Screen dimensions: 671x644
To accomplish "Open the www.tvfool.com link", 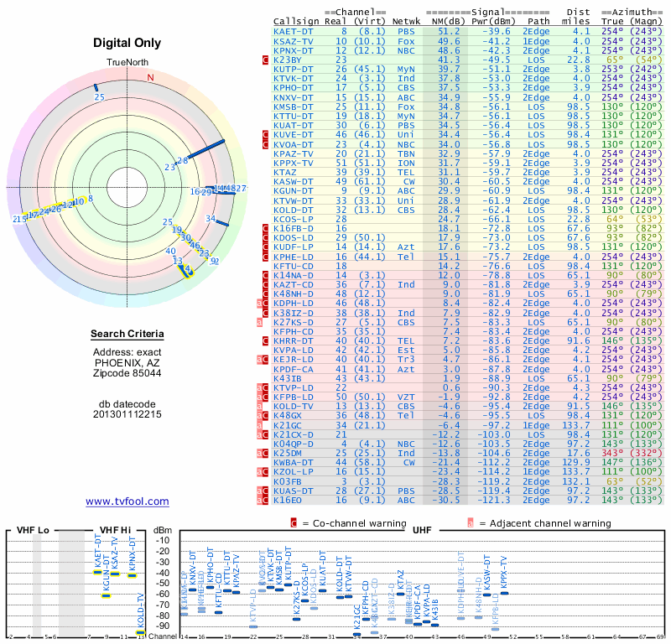I will pos(127,501).
